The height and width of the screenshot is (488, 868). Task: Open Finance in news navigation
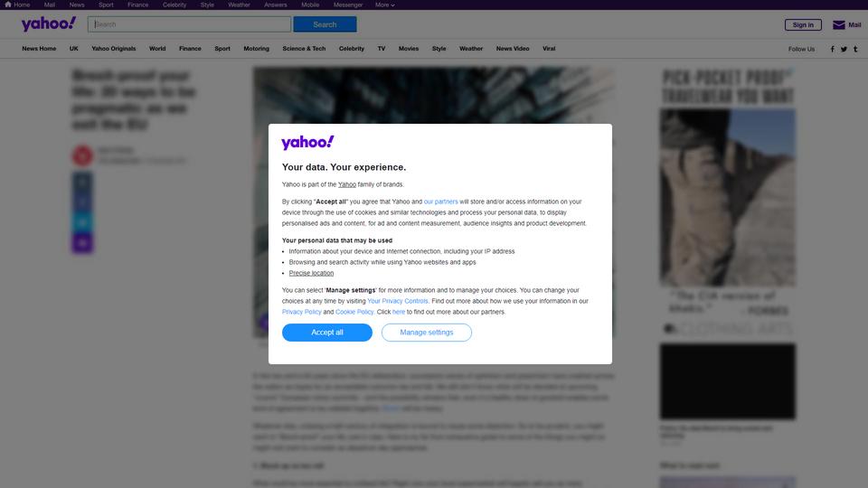click(x=190, y=49)
